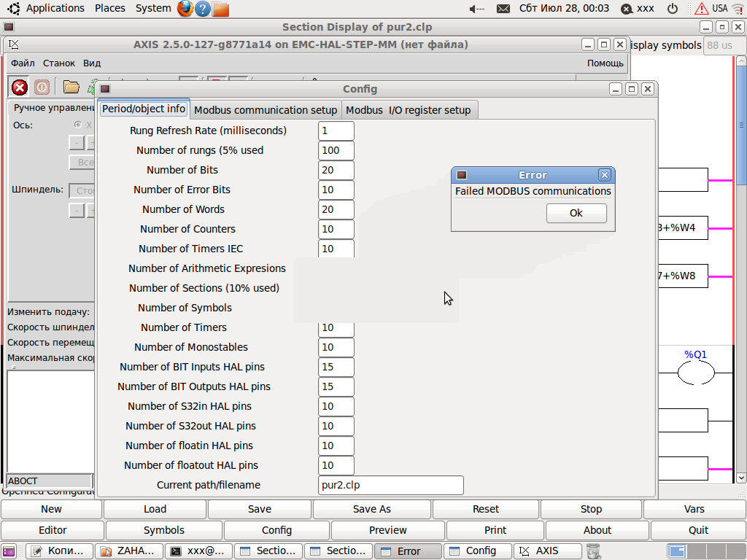Switch to AXIS window in taskbar
This screenshot has height=560, width=747.
(548, 551)
